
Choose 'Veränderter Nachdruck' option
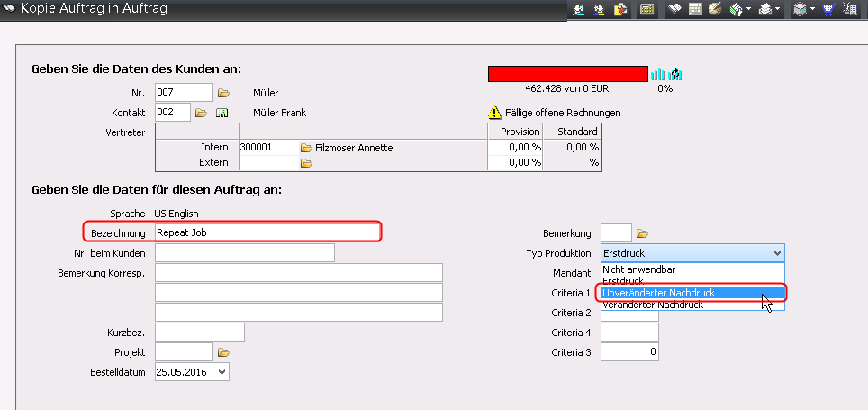[692, 305]
